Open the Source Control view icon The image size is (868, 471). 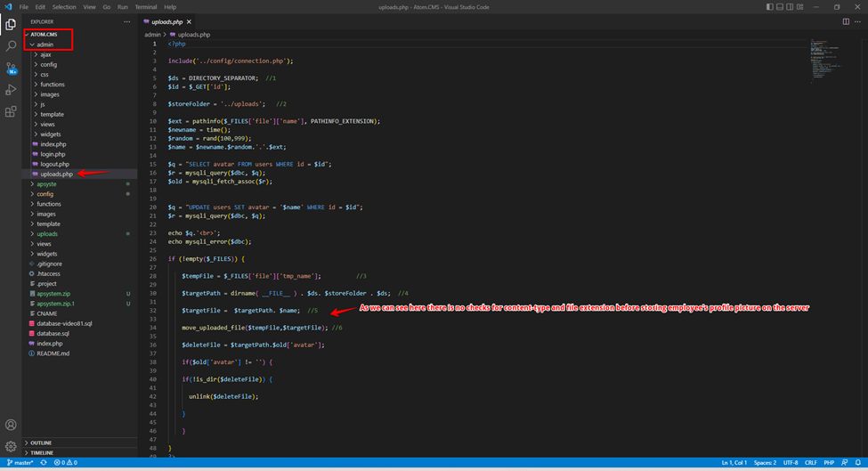tap(11, 68)
